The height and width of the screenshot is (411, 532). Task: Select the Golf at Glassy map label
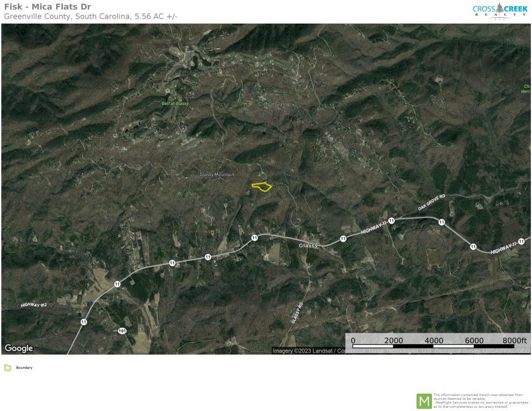pos(175,103)
